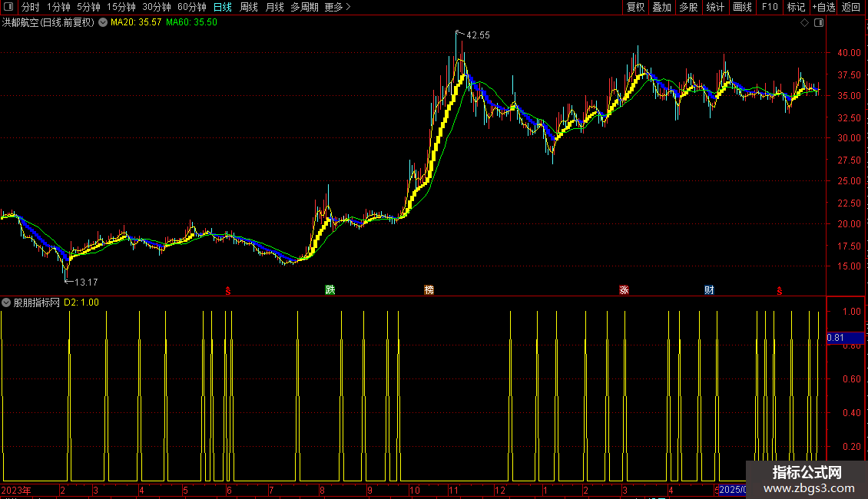Click the 0.60 indicator axis label
868x499 pixels.
[x=851, y=379]
